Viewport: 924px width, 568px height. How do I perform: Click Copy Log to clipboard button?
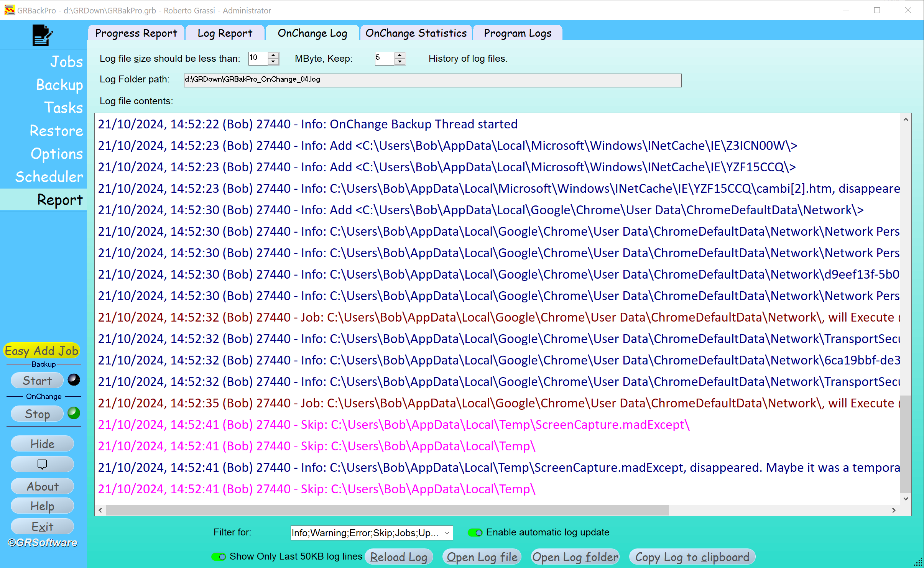692,557
